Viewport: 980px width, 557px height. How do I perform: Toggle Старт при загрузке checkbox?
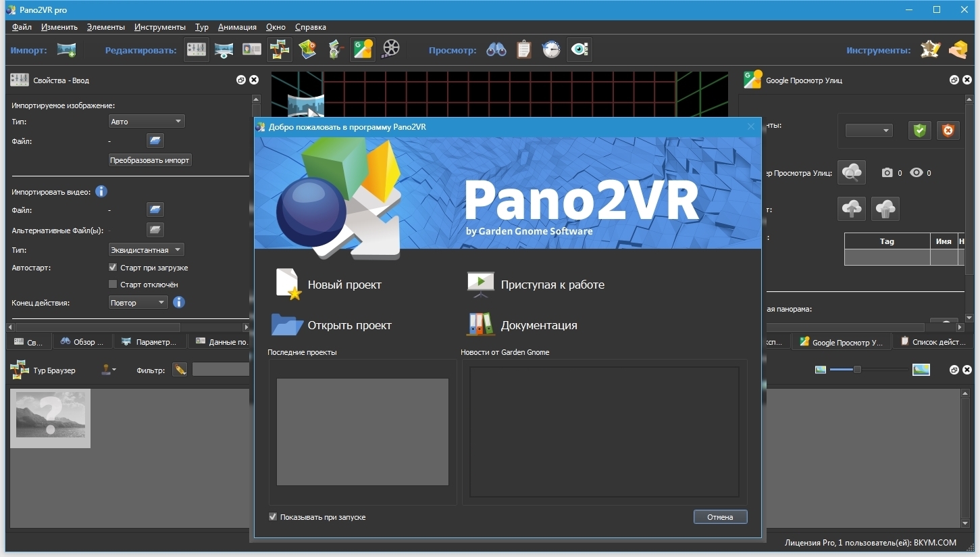(113, 268)
